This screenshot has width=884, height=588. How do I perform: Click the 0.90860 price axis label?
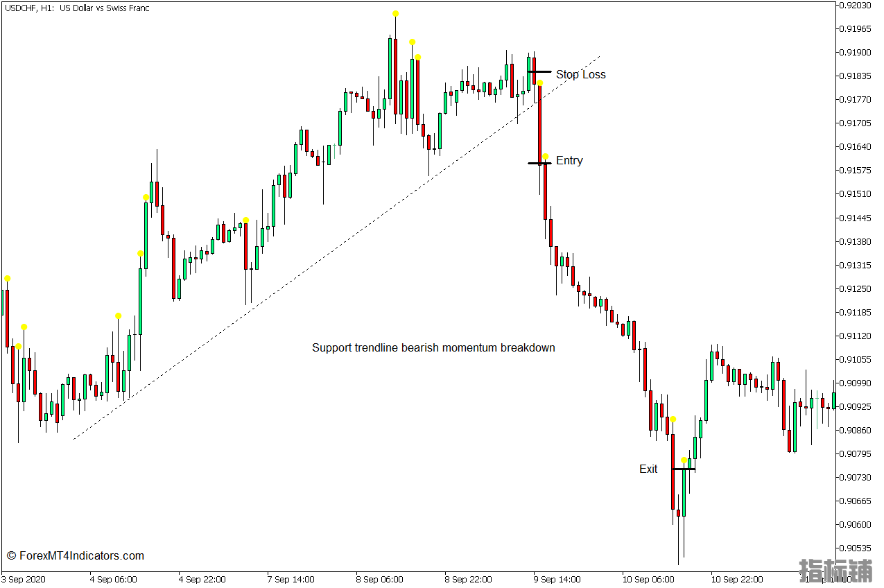click(855, 431)
